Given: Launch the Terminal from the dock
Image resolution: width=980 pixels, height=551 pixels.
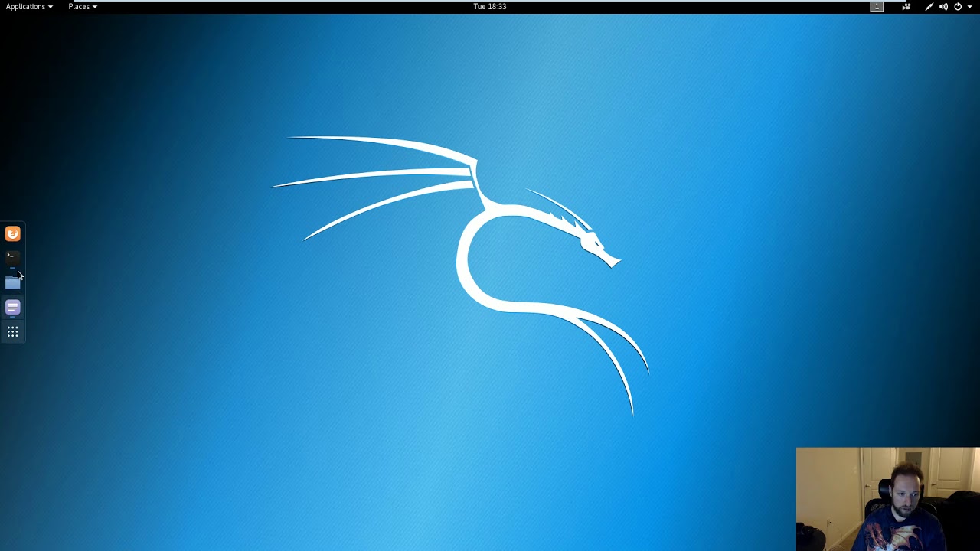Looking at the screenshot, I should point(12,258).
